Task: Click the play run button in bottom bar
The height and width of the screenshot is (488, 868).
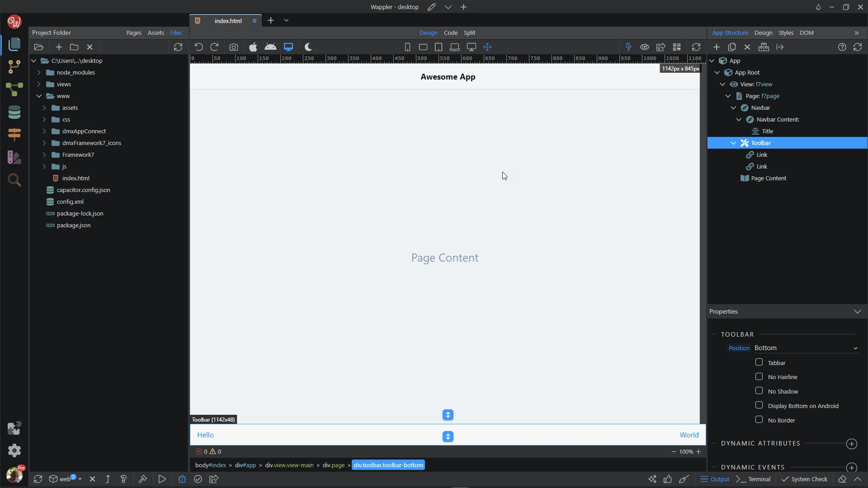Action: tap(162, 479)
